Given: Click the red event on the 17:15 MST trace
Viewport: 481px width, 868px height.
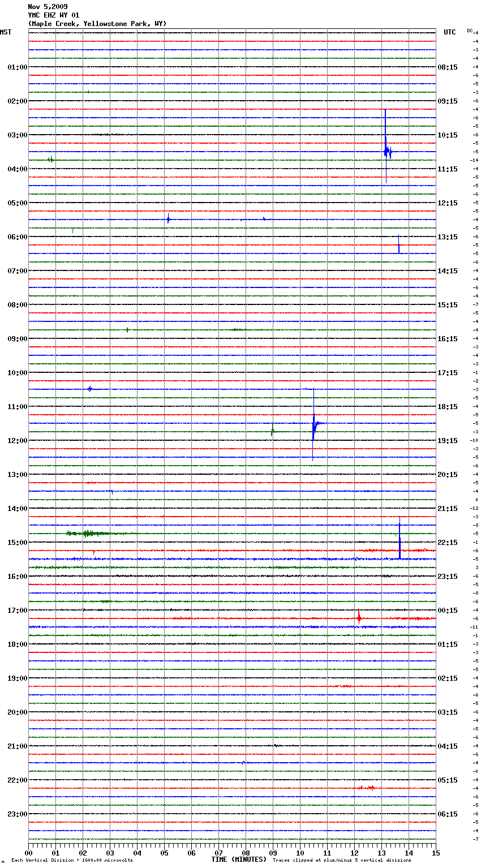Looking at the screenshot, I should [x=359, y=618].
